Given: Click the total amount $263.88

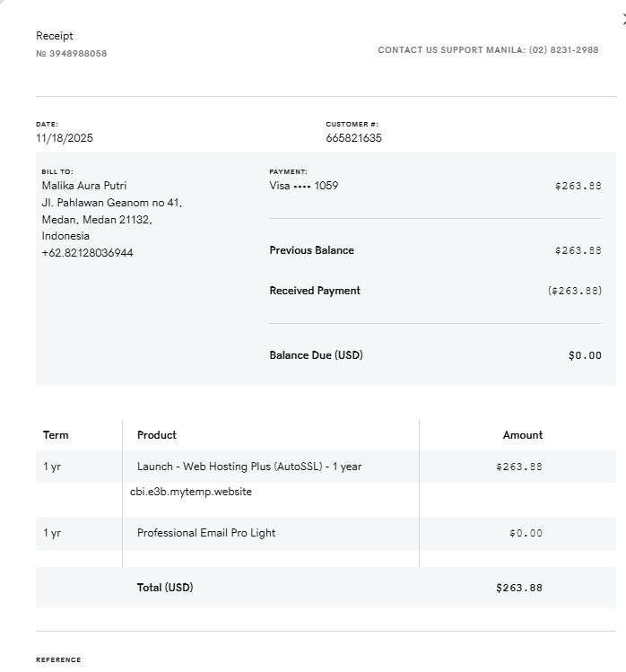Looking at the screenshot, I should pyautogui.click(x=518, y=589).
